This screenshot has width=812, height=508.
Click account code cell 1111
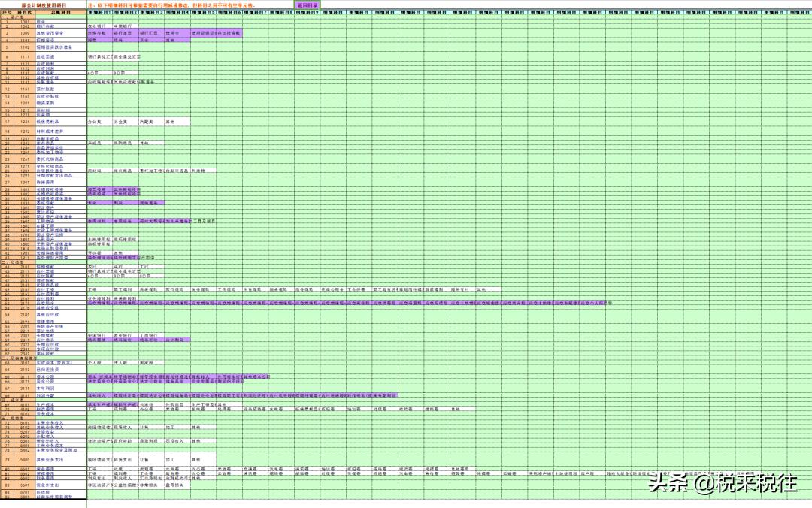(x=25, y=56)
